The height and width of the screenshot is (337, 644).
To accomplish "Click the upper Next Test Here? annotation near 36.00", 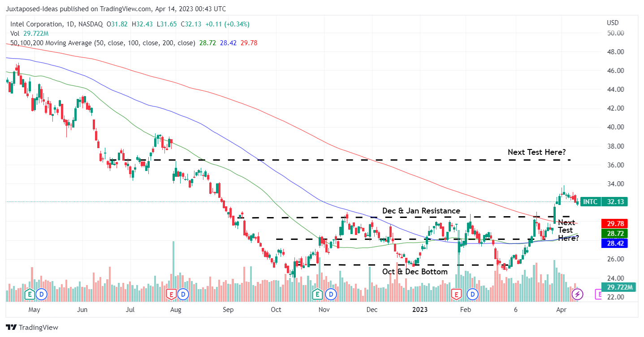I will [x=537, y=152].
